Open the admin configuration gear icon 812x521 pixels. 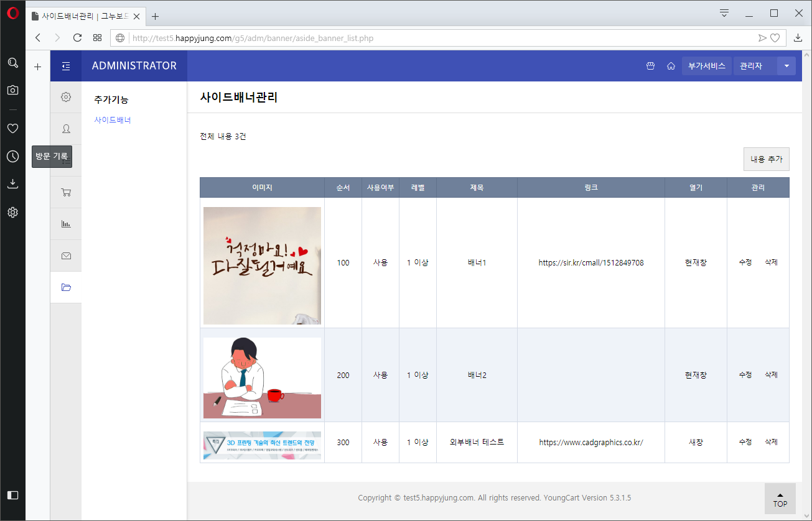pyautogui.click(x=66, y=97)
